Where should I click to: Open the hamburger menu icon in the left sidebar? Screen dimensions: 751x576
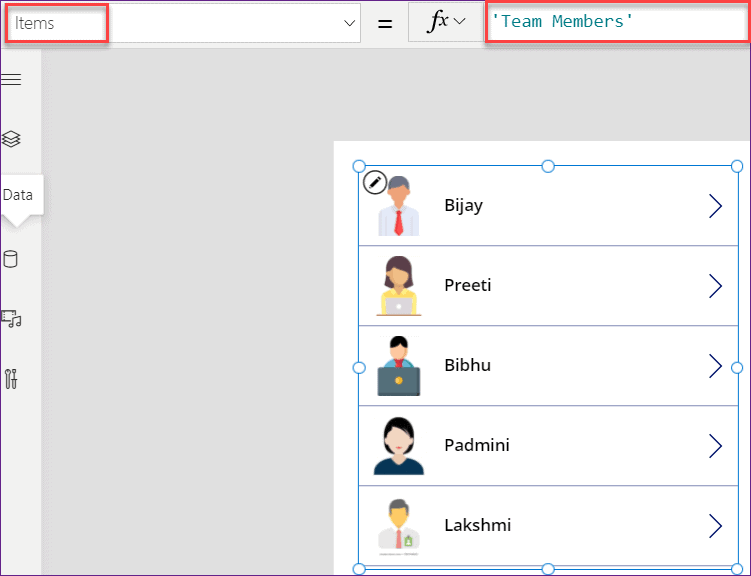(x=11, y=79)
